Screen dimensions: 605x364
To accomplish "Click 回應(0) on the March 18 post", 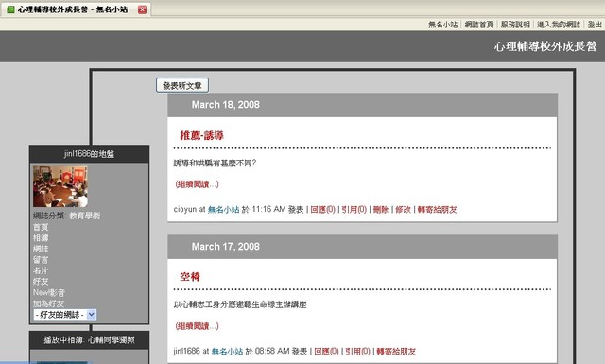I will (x=323, y=210).
